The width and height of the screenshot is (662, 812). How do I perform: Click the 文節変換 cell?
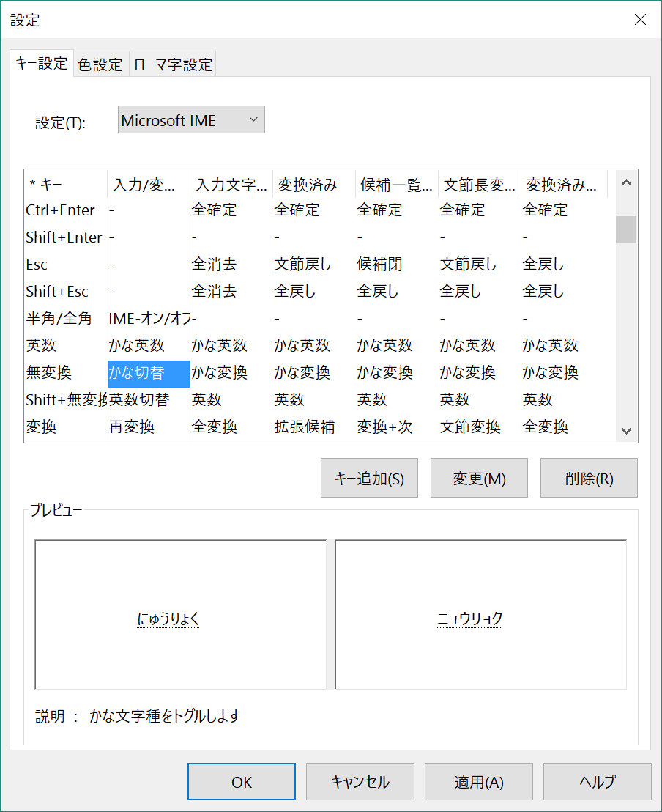[470, 427]
